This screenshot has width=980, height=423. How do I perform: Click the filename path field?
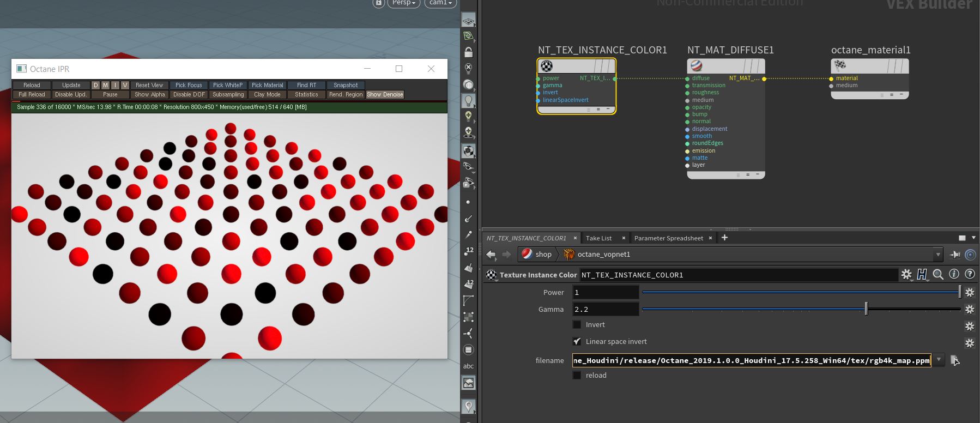click(752, 360)
